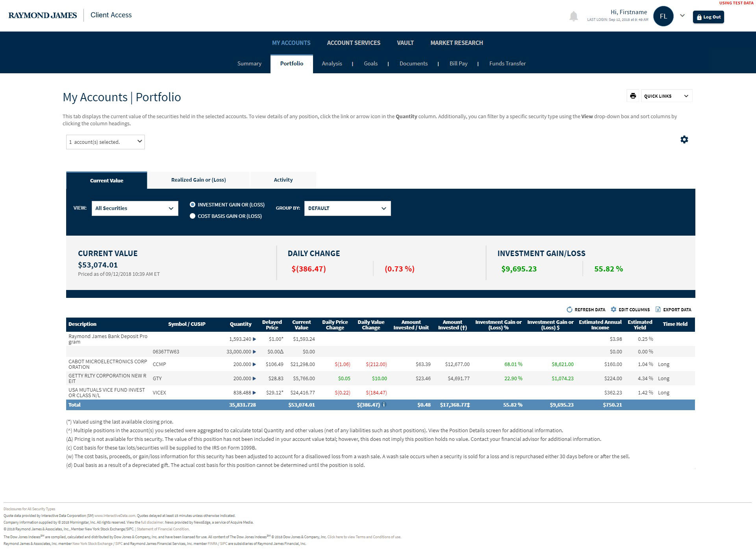This screenshot has width=756, height=552.
Task: Open the Group By Default dropdown
Action: 347,208
